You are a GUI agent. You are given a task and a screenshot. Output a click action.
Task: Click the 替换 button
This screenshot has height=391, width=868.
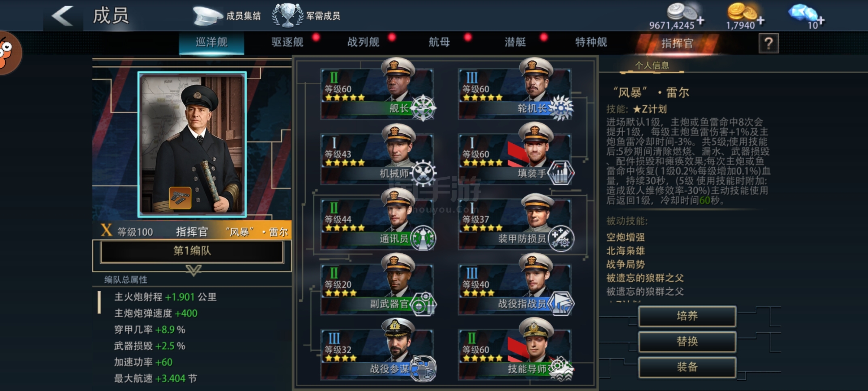(x=687, y=341)
